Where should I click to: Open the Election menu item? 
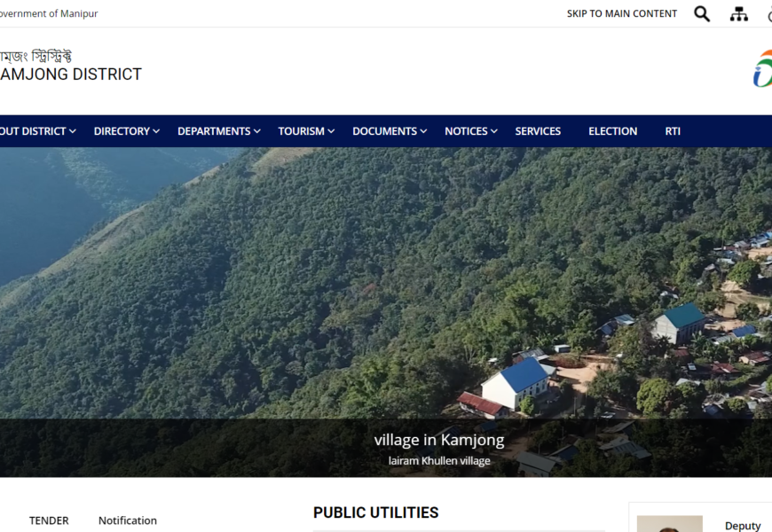click(613, 131)
